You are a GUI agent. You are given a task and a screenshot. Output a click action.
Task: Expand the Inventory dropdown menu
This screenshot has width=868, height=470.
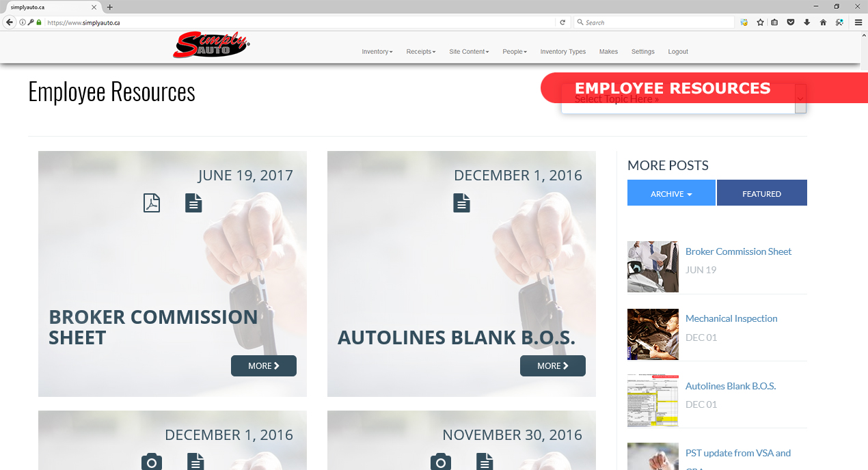click(377, 52)
